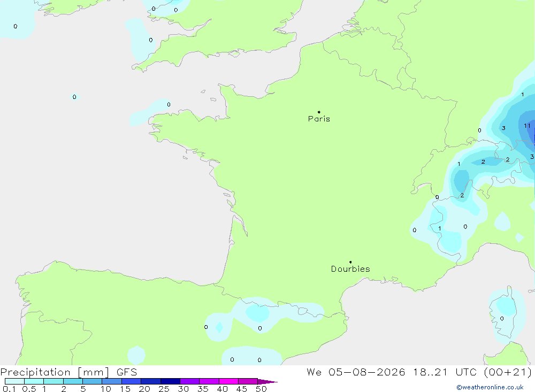
Task: Click the '(00+21)' forecast offset text
Action: click(x=508, y=372)
